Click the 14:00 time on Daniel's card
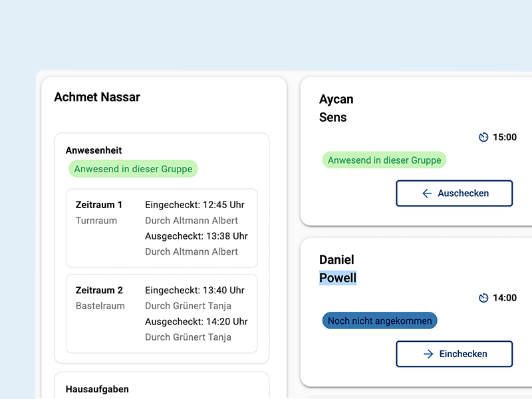This screenshot has height=399, width=532. pos(505,298)
